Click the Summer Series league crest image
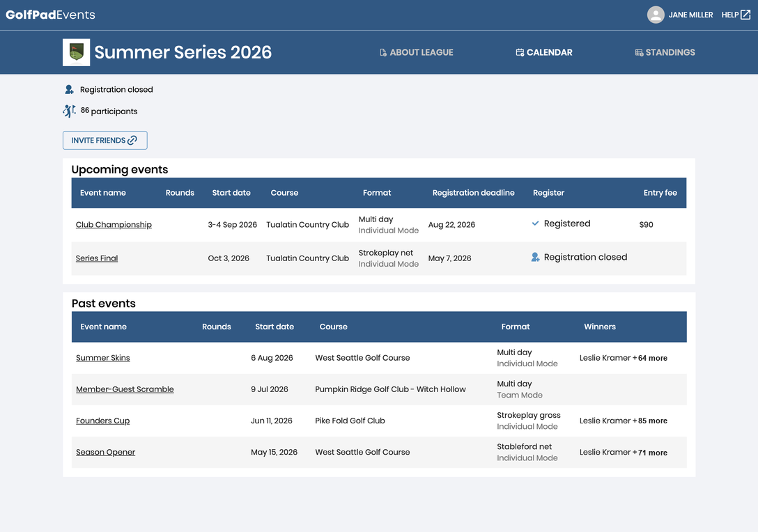Viewport: 758px width, 532px height. pos(77,52)
